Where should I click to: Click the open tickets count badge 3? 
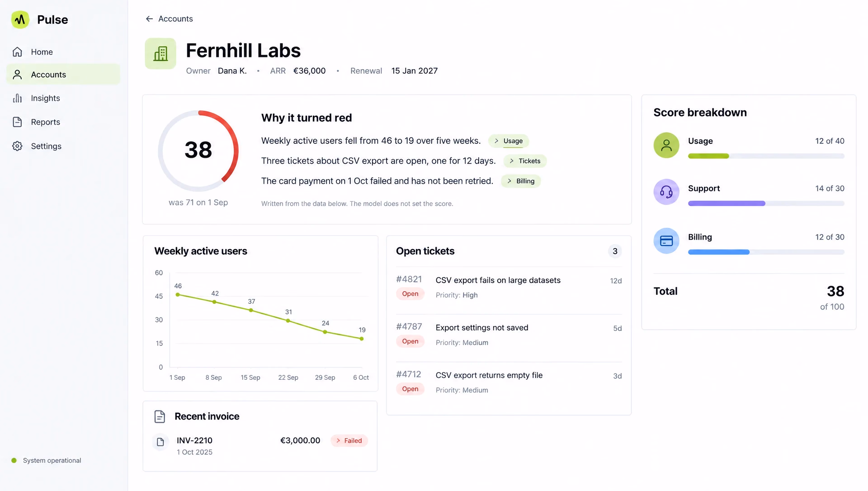click(615, 251)
